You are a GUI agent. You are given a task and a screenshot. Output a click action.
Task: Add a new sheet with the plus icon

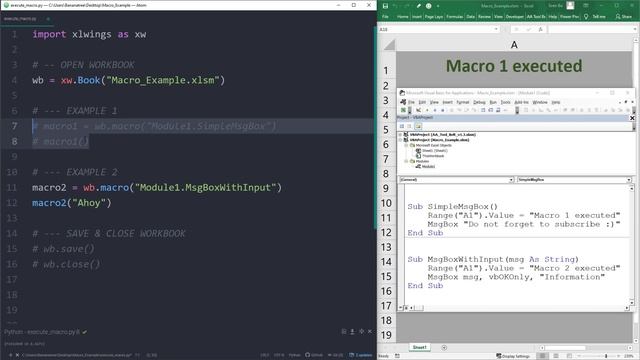coord(444,348)
